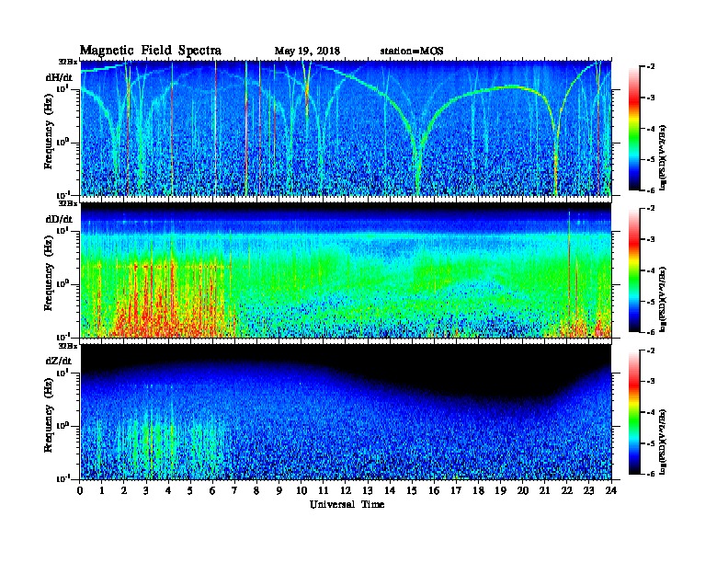The image size is (728, 563).
Task: Click the hour '8' tick label on time axis
Action: pyautogui.click(x=257, y=491)
